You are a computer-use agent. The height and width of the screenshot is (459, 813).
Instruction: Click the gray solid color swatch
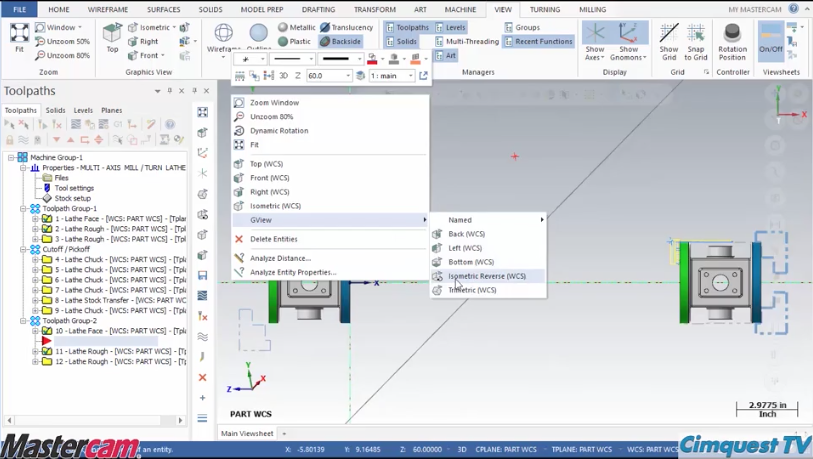point(394,60)
